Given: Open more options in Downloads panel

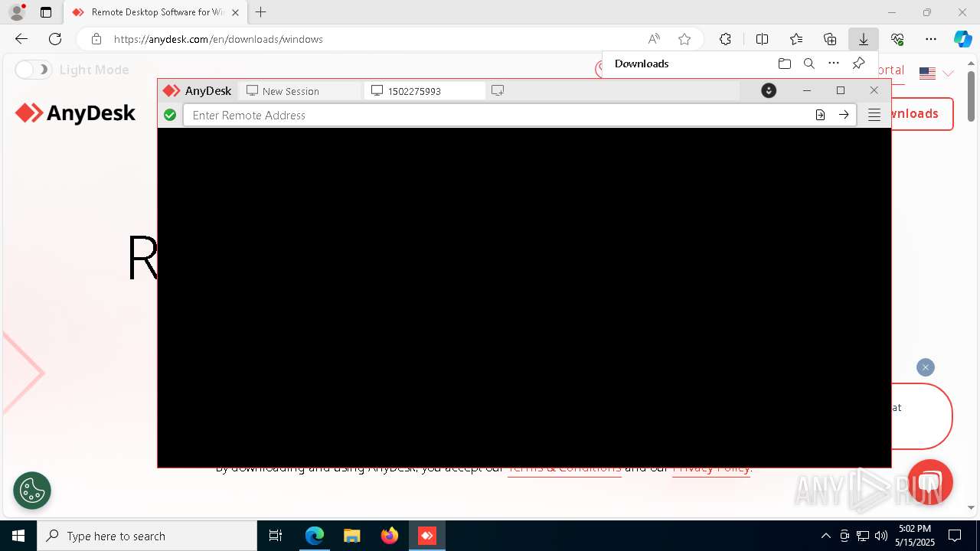Looking at the screenshot, I should pos(834,64).
